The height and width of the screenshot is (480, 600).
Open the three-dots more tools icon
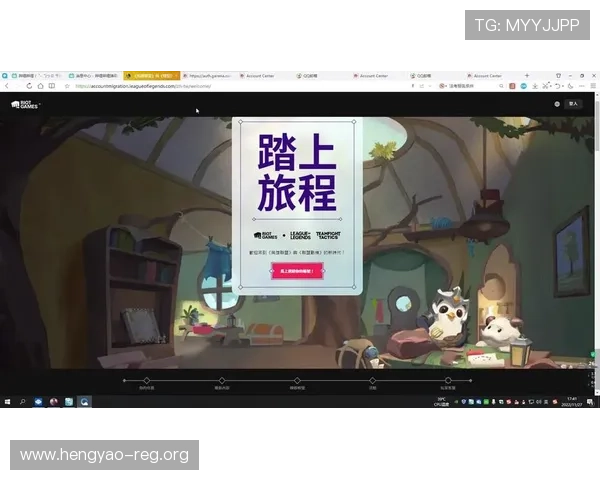(x=582, y=86)
